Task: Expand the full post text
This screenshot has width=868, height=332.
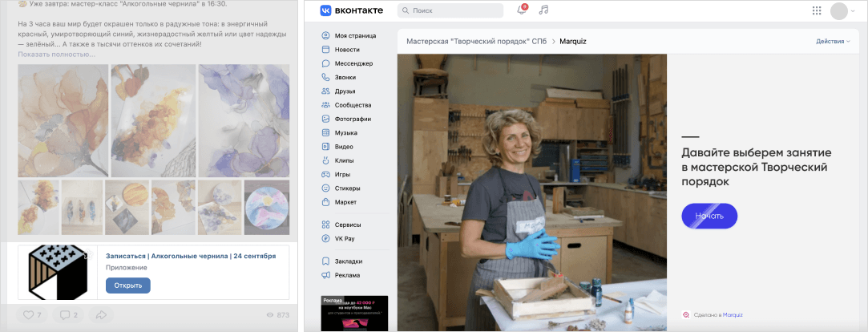Action: pos(56,55)
